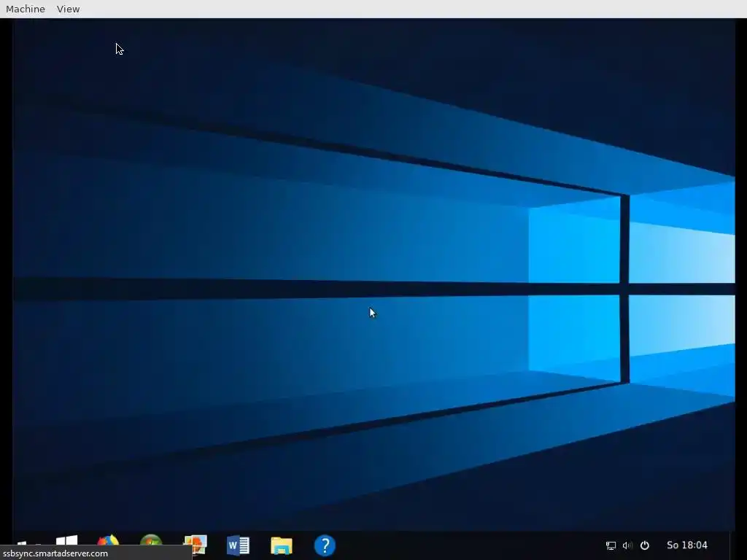Open the file explorer folder icon
The height and width of the screenshot is (560, 747).
pos(282,545)
